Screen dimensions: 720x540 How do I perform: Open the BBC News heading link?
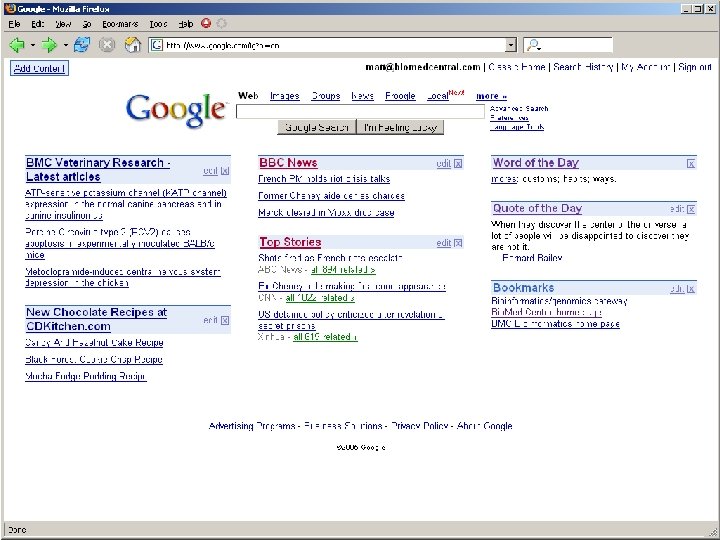(288, 163)
